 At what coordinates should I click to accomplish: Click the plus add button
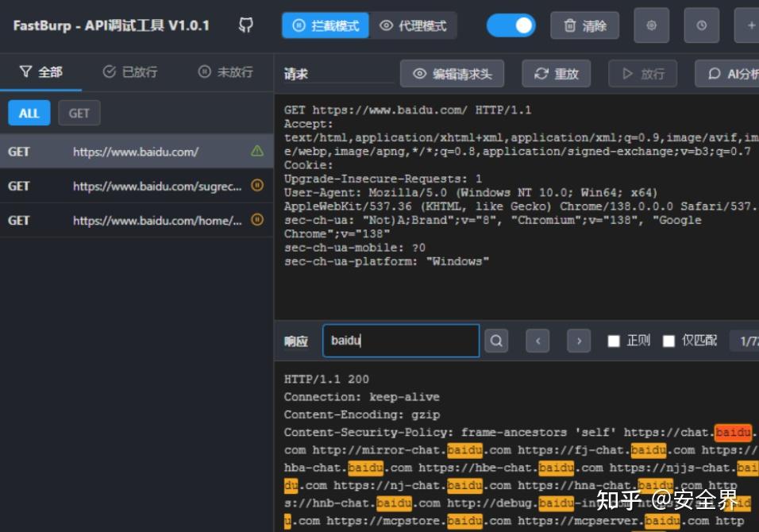click(x=748, y=25)
